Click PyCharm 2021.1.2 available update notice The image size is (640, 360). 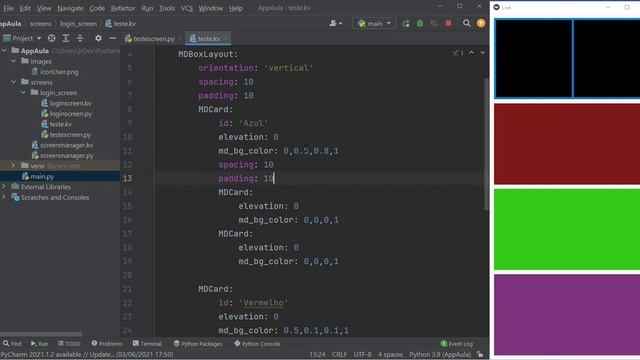point(87,354)
